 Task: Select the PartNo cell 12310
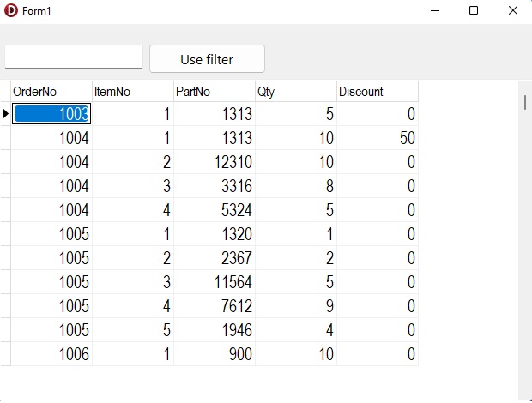(215, 162)
